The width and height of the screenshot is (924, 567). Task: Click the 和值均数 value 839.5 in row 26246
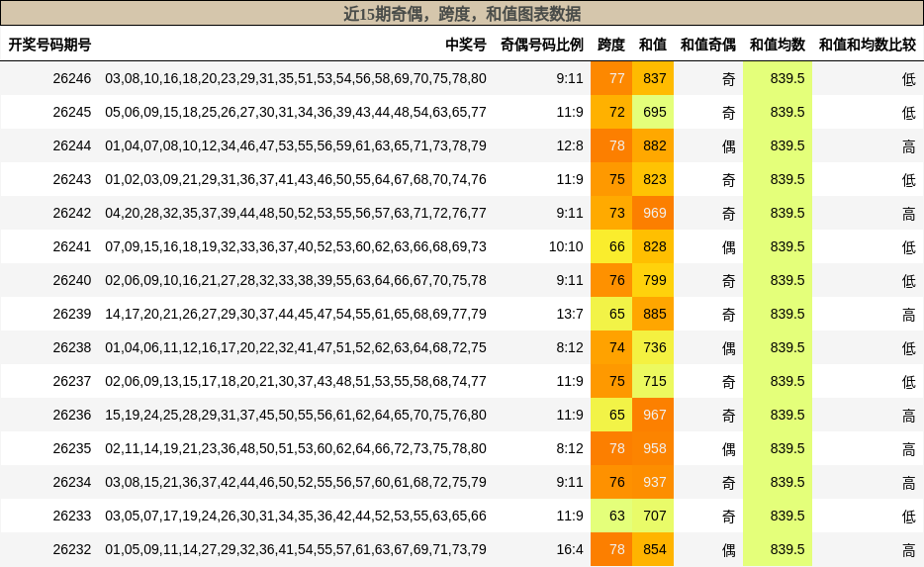(x=778, y=78)
